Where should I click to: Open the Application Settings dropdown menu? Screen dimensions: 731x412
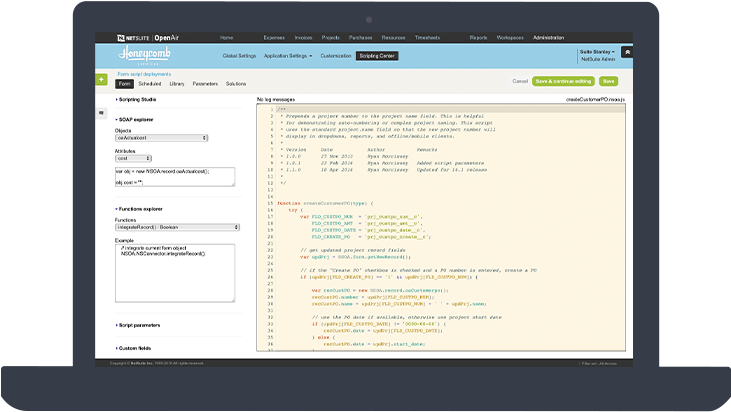(x=288, y=56)
